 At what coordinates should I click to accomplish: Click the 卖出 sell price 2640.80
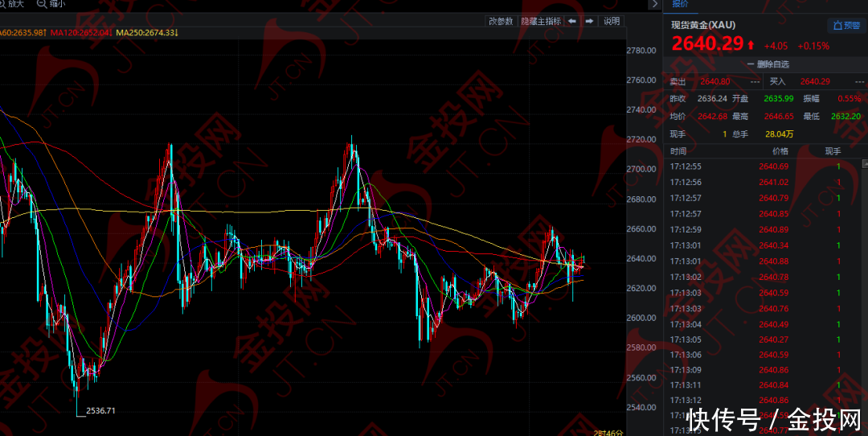[714, 81]
